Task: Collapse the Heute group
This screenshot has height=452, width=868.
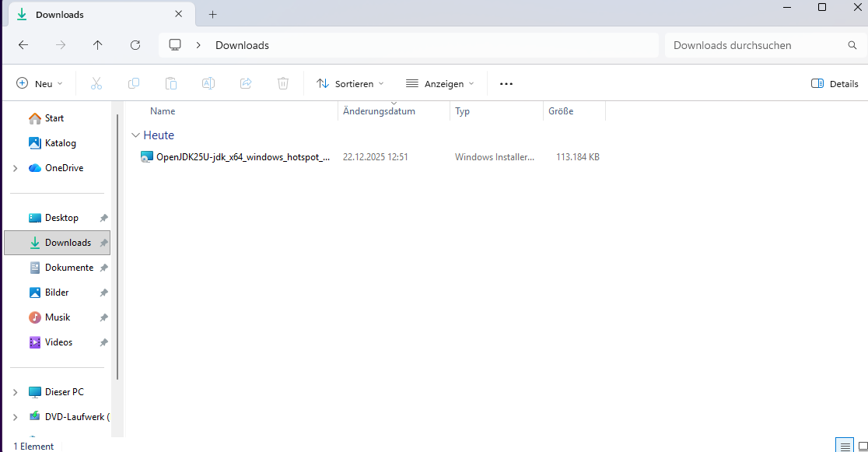Action: point(136,135)
